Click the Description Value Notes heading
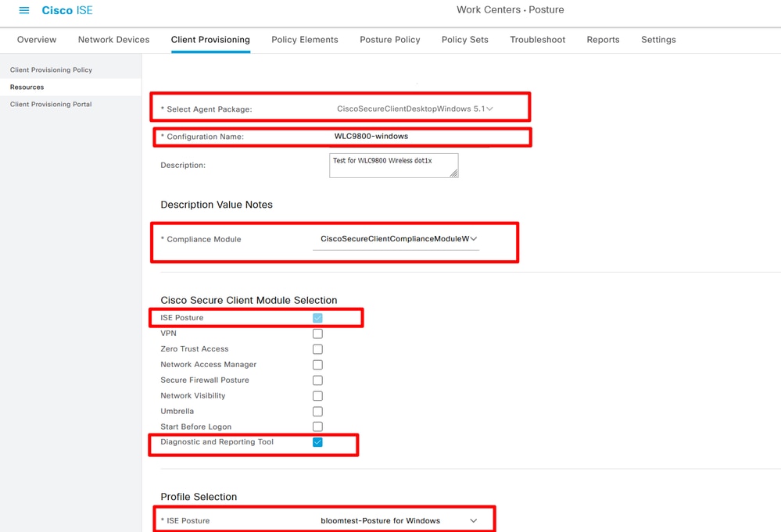This screenshot has width=781, height=532. (217, 205)
